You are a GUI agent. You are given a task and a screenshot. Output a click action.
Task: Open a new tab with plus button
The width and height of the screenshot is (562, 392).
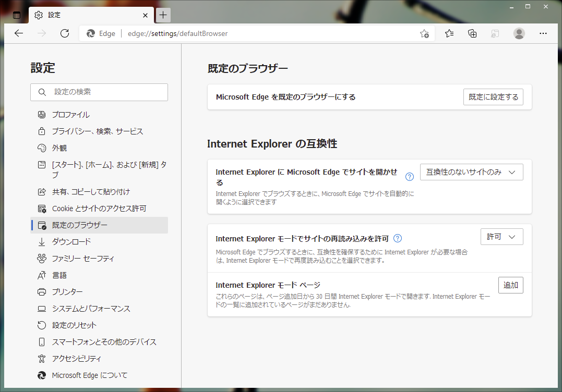click(163, 15)
